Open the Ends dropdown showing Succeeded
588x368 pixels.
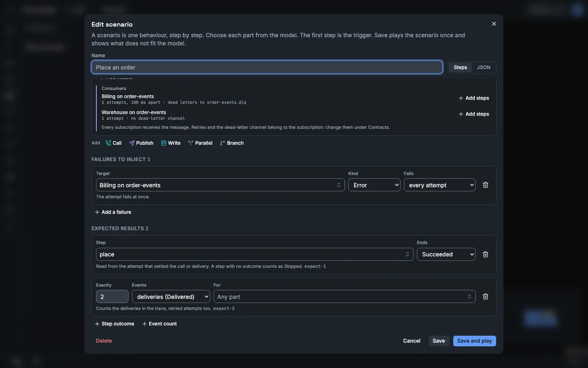446,254
